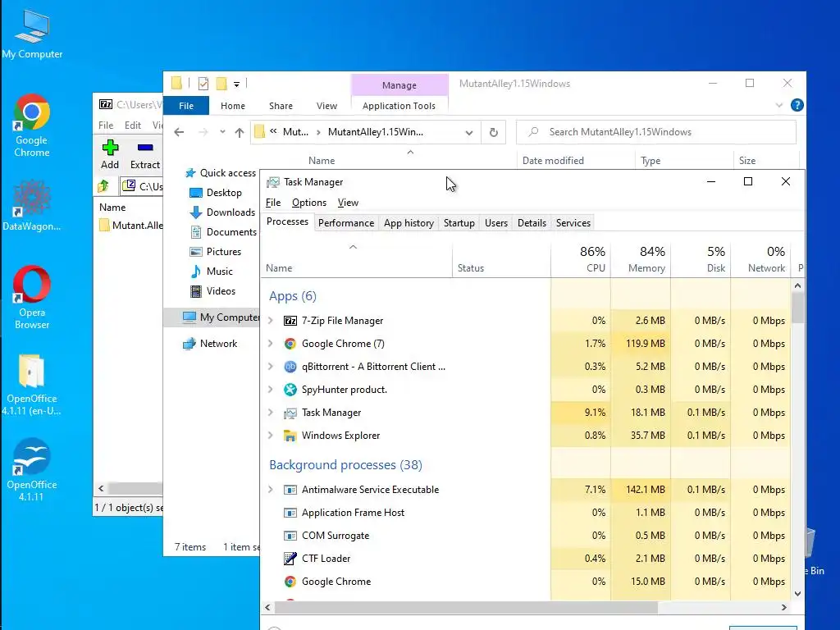This screenshot has width=840, height=630.
Task: Launch Google Chrome desktop shortcut
Action: pyautogui.click(x=32, y=126)
